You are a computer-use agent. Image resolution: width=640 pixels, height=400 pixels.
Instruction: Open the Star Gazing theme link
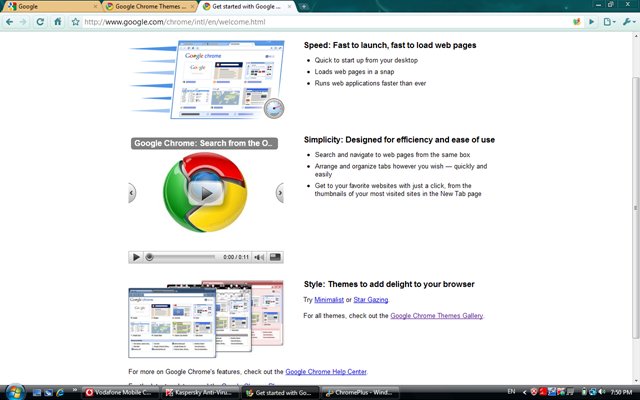pyautogui.click(x=371, y=300)
